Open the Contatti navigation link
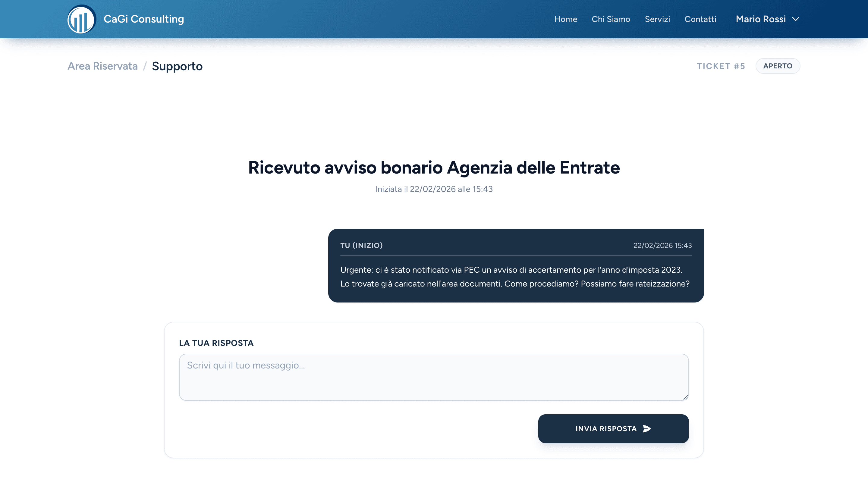 [700, 19]
